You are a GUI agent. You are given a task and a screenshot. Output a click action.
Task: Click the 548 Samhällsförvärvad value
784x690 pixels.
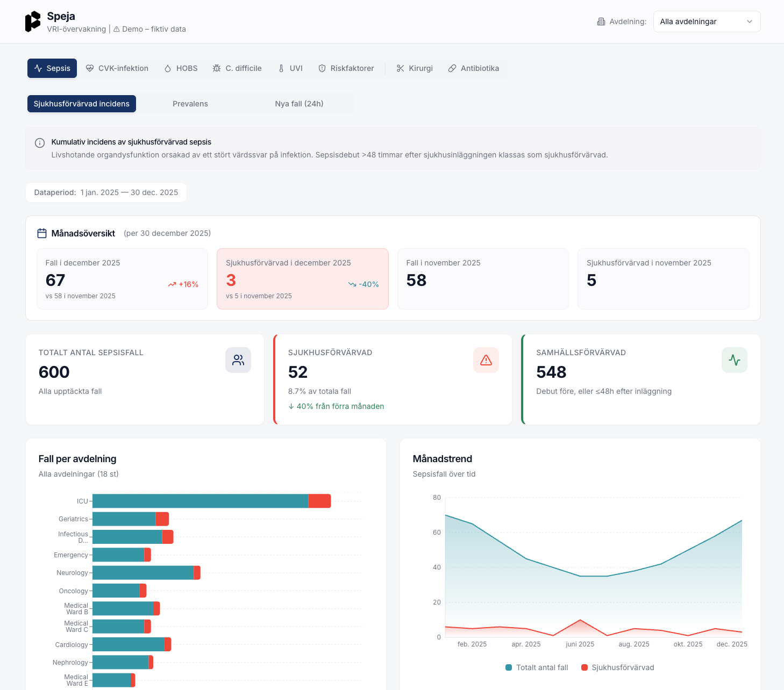point(551,372)
